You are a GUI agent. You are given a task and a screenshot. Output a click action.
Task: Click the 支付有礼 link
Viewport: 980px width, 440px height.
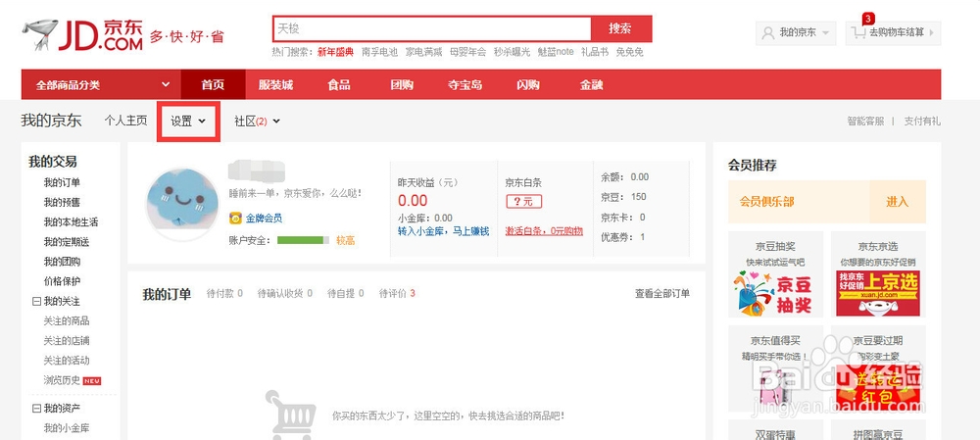click(922, 122)
